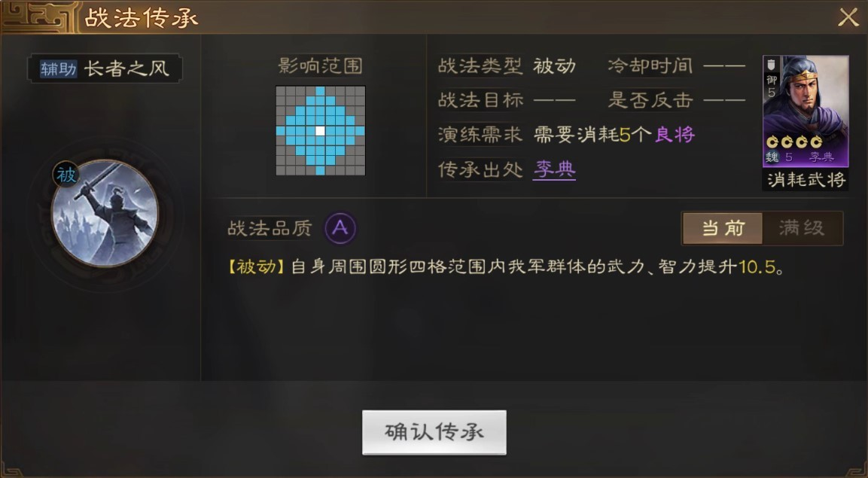Viewport: 868px width, 478px height.
Task: Switch to the 满级 max level view
Action: tap(802, 228)
